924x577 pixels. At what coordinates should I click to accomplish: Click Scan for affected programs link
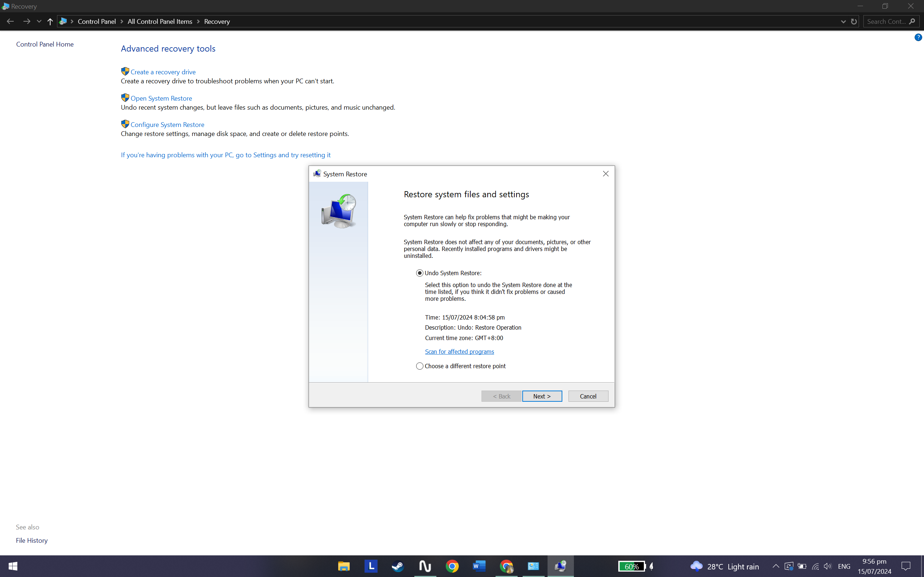pyautogui.click(x=459, y=352)
